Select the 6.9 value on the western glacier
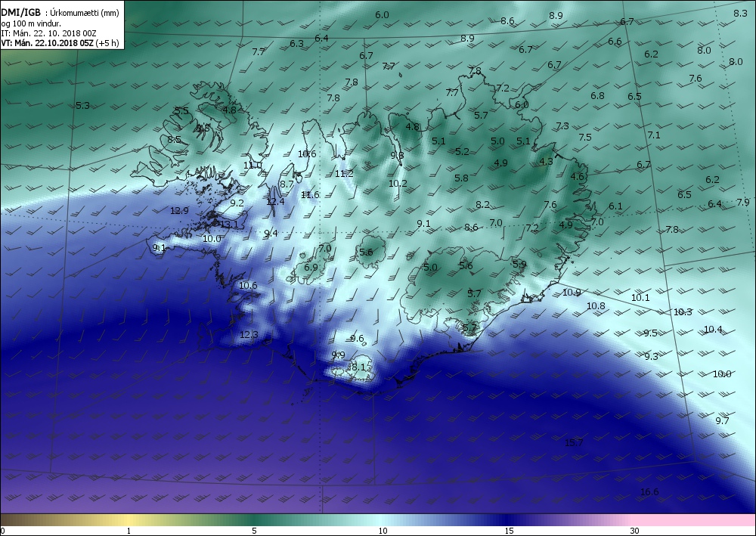 click(311, 267)
